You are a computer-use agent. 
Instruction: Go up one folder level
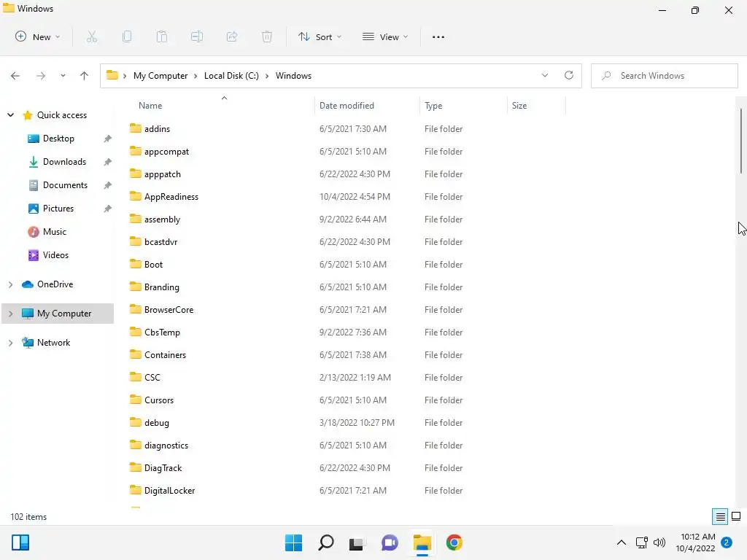coord(85,76)
